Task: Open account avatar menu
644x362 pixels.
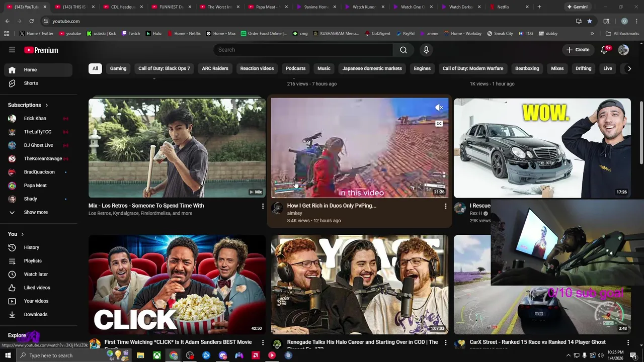Action: coord(623,50)
